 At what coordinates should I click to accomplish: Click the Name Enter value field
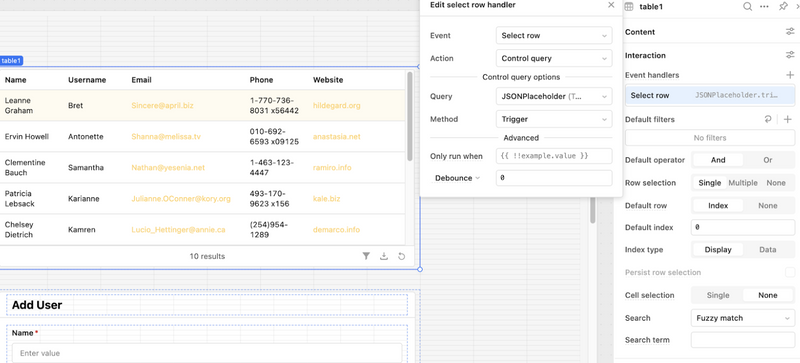tap(207, 353)
